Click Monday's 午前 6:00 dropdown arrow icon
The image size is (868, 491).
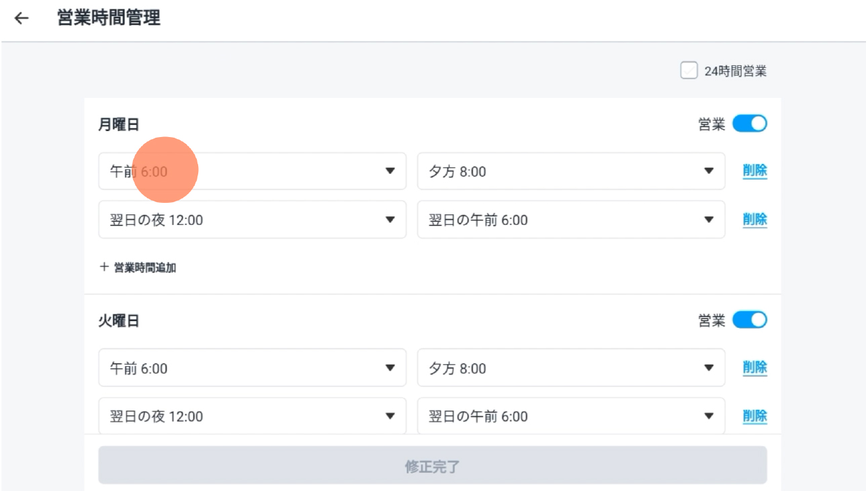point(390,171)
